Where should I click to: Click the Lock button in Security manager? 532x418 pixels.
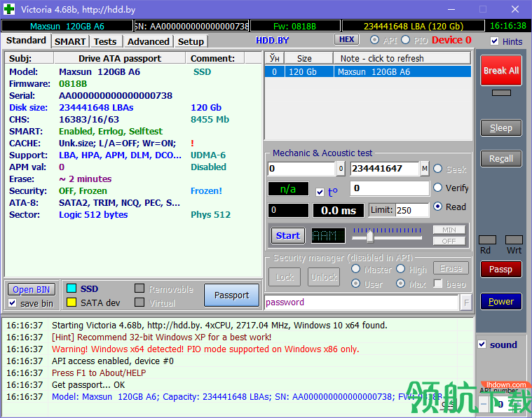(x=285, y=277)
